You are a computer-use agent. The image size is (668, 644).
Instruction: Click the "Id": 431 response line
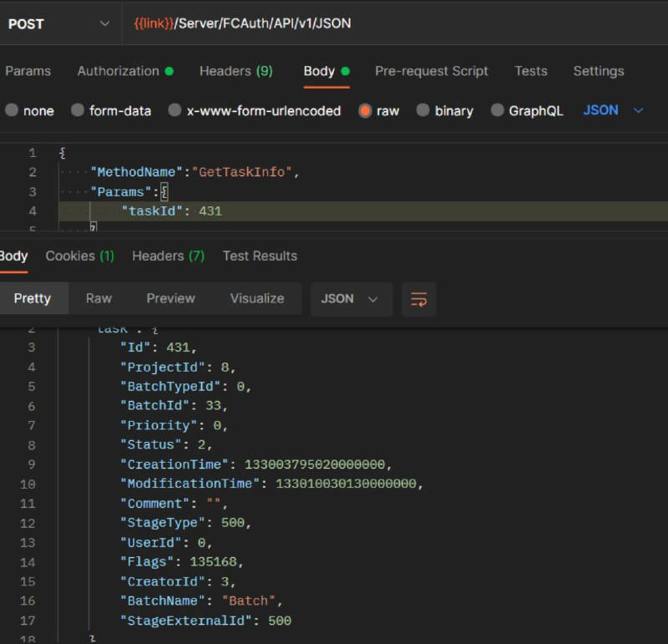coord(159,347)
